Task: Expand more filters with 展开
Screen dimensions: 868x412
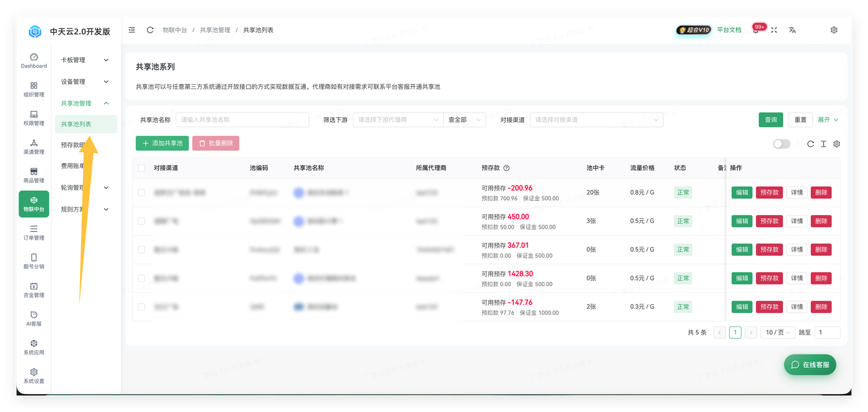Action: (828, 120)
